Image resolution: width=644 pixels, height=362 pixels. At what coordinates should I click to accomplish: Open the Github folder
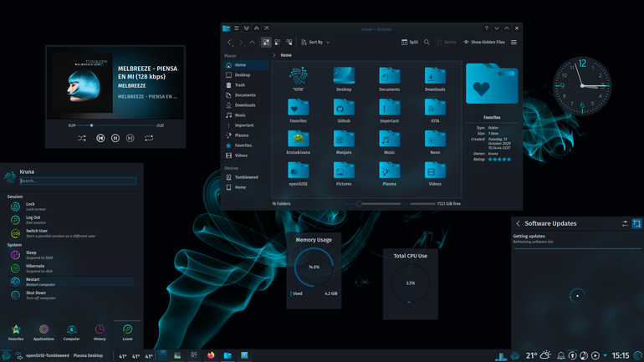(344, 111)
